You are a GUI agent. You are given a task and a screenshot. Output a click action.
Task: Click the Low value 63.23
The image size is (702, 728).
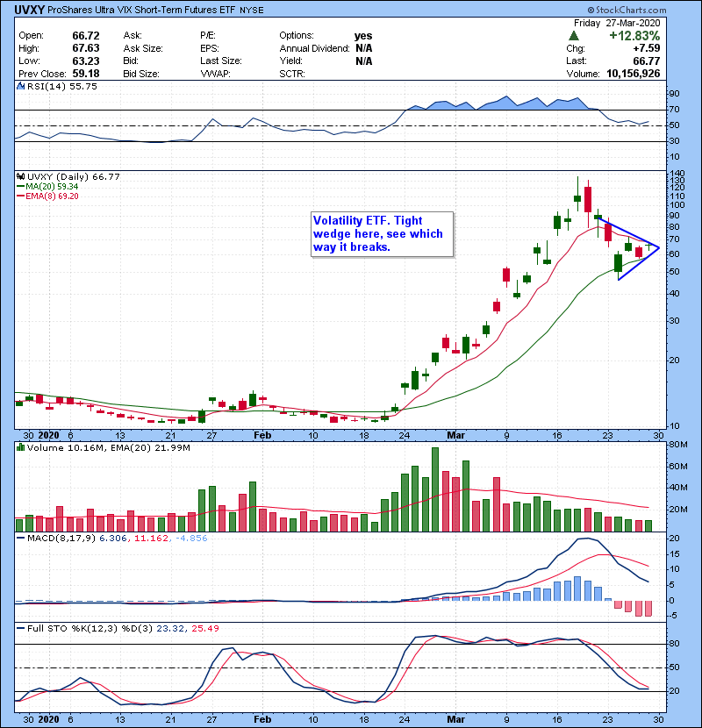coord(86,61)
